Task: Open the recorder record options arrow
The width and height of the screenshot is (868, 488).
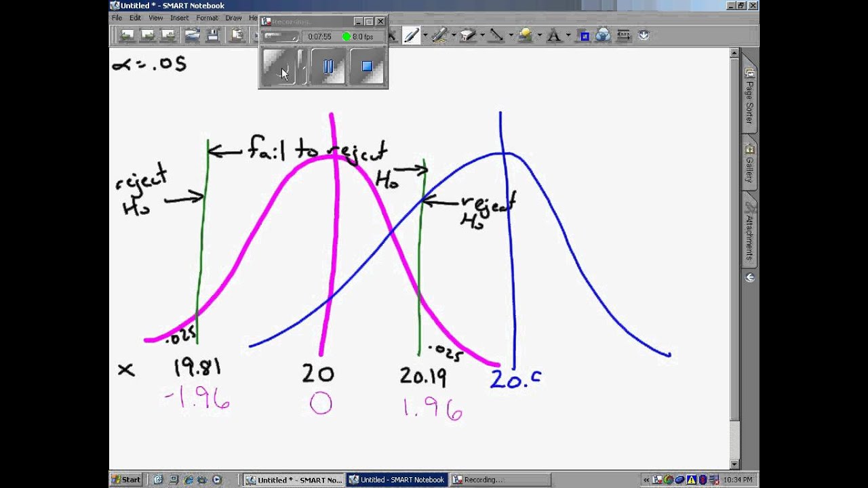Action: click(x=302, y=66)
